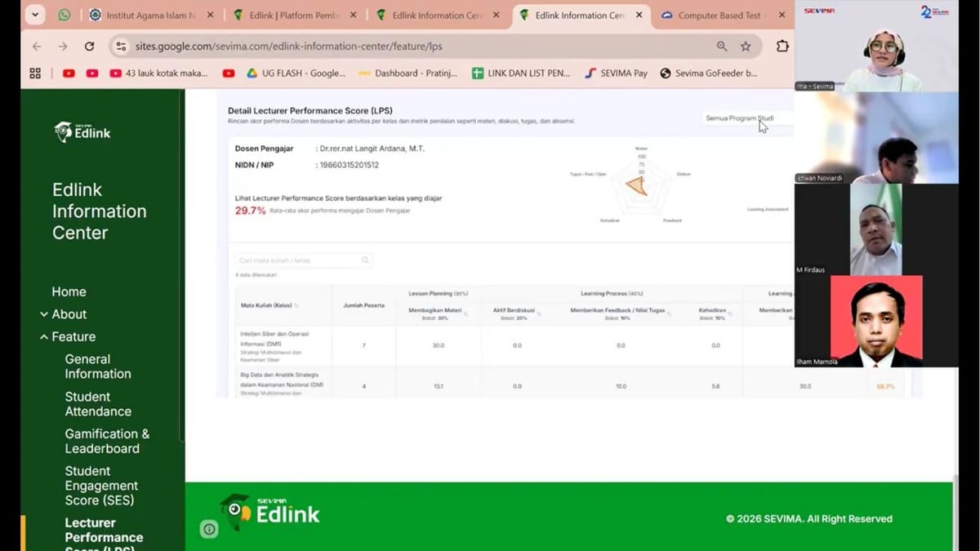Click the Extensions puzzle icon in the browser toolbar
This screenshot has width=980, height=551.
pyautogui.click(x=782, y=47)
